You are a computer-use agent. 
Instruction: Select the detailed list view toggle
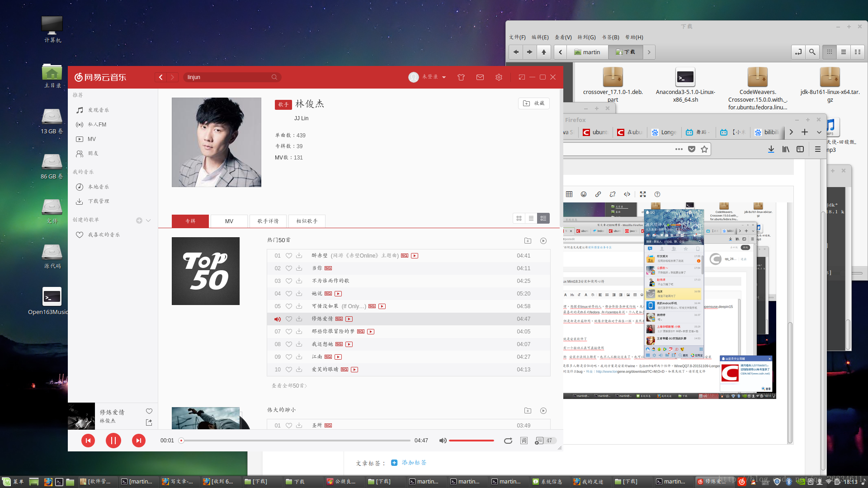click(x=543, y=218)
